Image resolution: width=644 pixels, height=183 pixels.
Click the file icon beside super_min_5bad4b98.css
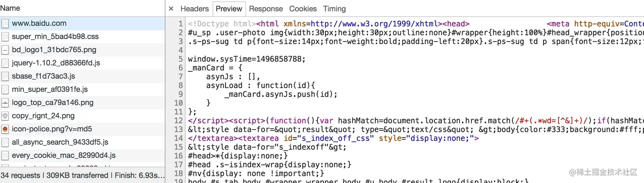(x=5, y=37)
